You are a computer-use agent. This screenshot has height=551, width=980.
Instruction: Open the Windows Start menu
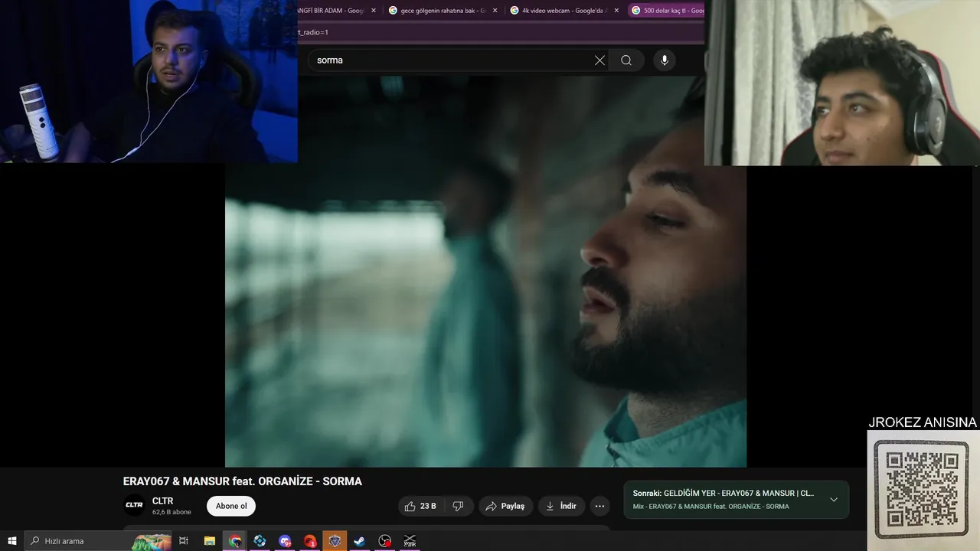point(11,541)
